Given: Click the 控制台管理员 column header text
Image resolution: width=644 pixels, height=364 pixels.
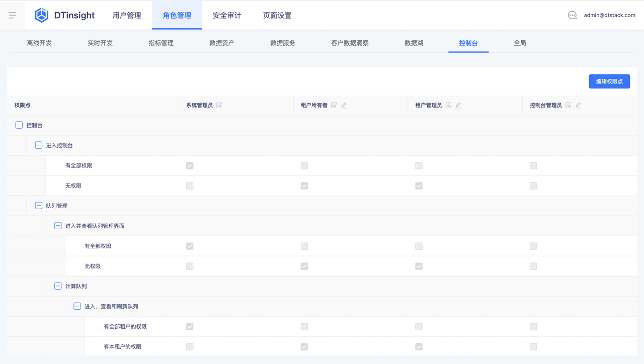Looking at the screenshot, I should tap(545, 105).
